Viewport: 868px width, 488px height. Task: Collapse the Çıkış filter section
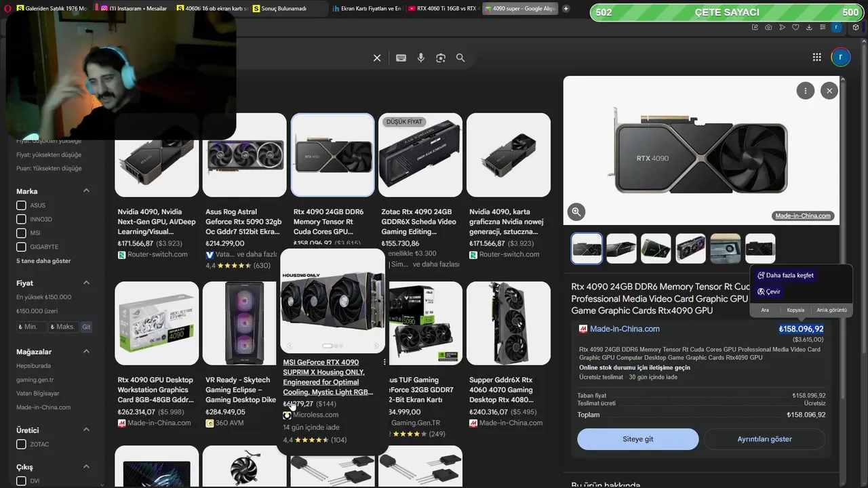coord(86,466)
